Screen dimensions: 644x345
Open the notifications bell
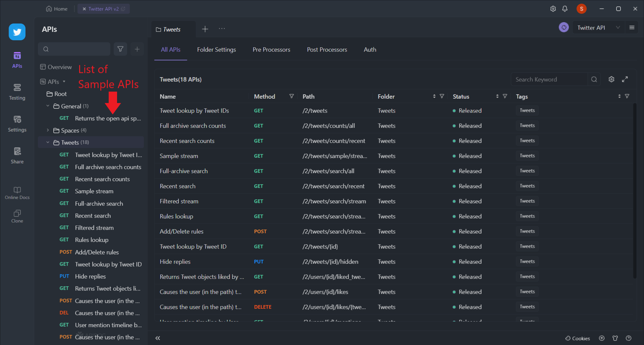(x=565, y=9)
